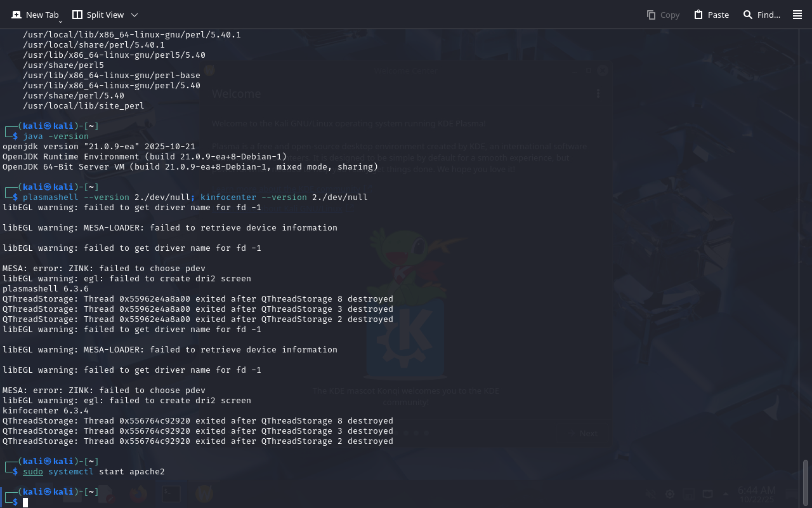Click the underlined 'sudo' word
Viewport: 812px width, 508px height.
33,472
